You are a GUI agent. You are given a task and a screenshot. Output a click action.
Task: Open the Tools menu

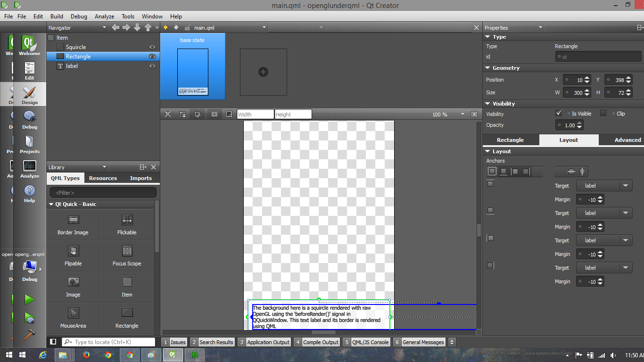click(x=128, y=16)
